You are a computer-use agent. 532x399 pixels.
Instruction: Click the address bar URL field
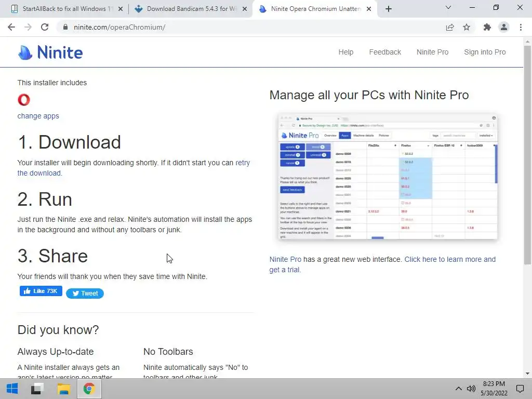[251, 27]
